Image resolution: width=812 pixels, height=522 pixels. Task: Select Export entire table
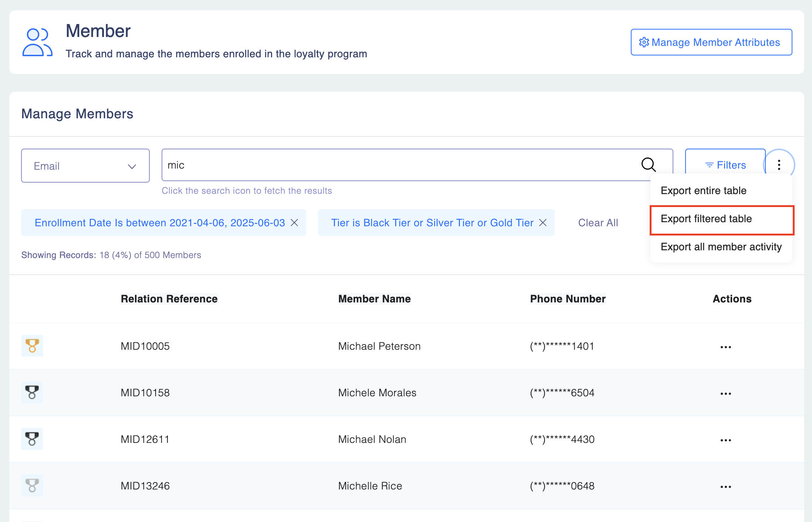pos(703,191)
